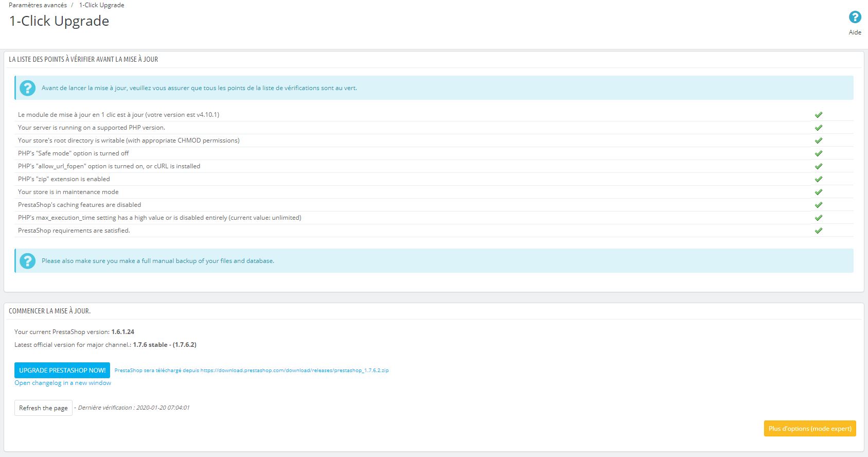868x457 pixels.
Task: Click the green check for supported PHP version
Action: [819, 128]
